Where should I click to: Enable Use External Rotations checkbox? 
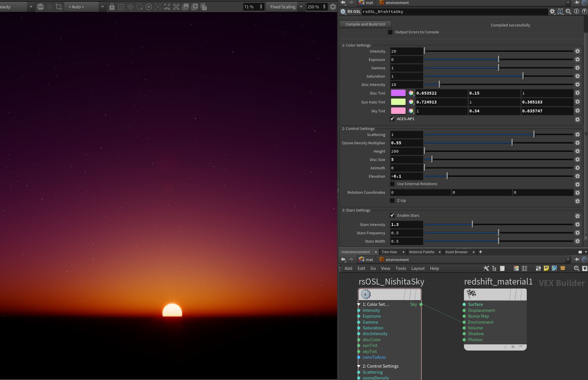[392, 184]
